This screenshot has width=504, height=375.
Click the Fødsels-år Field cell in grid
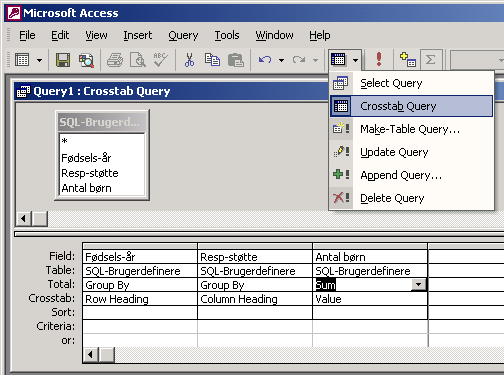(140, 257)
